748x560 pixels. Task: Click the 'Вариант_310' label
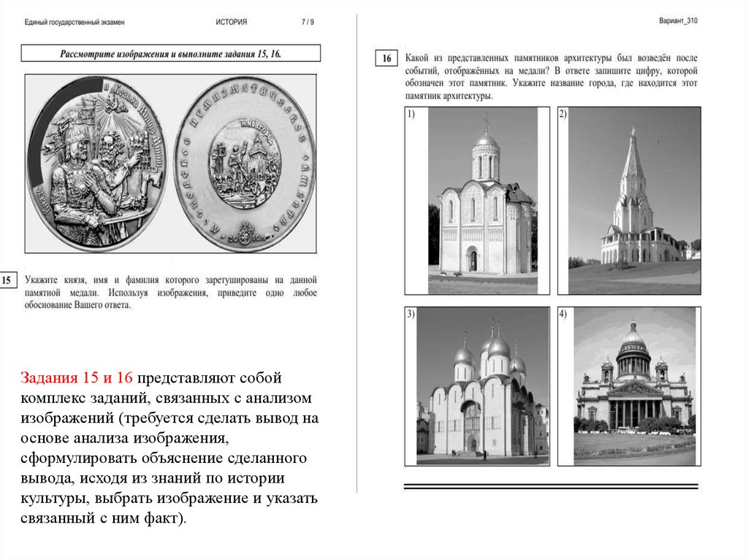pyautogui.click(x=678, y=20)
